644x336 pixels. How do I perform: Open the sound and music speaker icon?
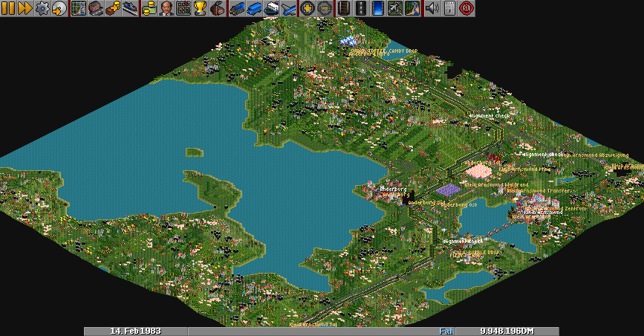432,8
